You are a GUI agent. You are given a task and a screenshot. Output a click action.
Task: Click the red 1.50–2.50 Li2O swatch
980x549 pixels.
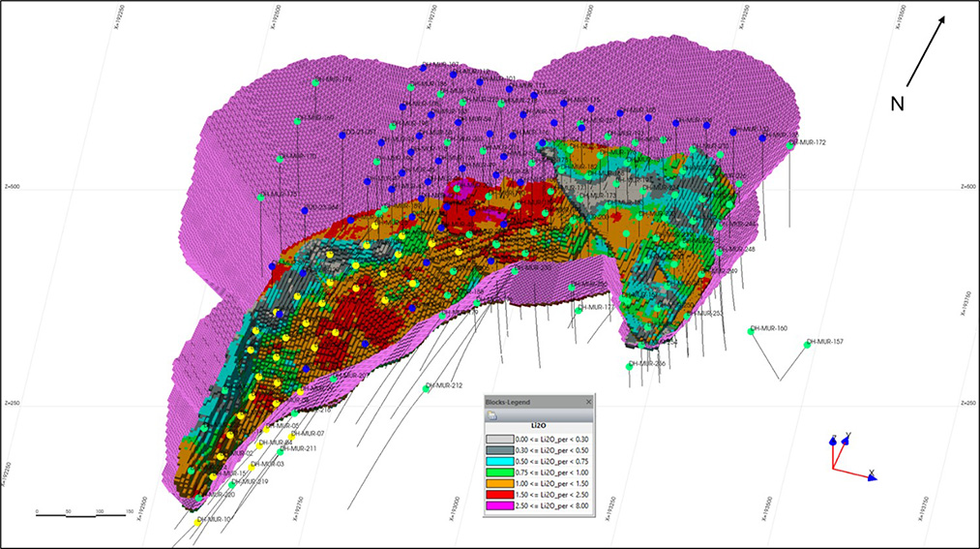coord(499,493)
